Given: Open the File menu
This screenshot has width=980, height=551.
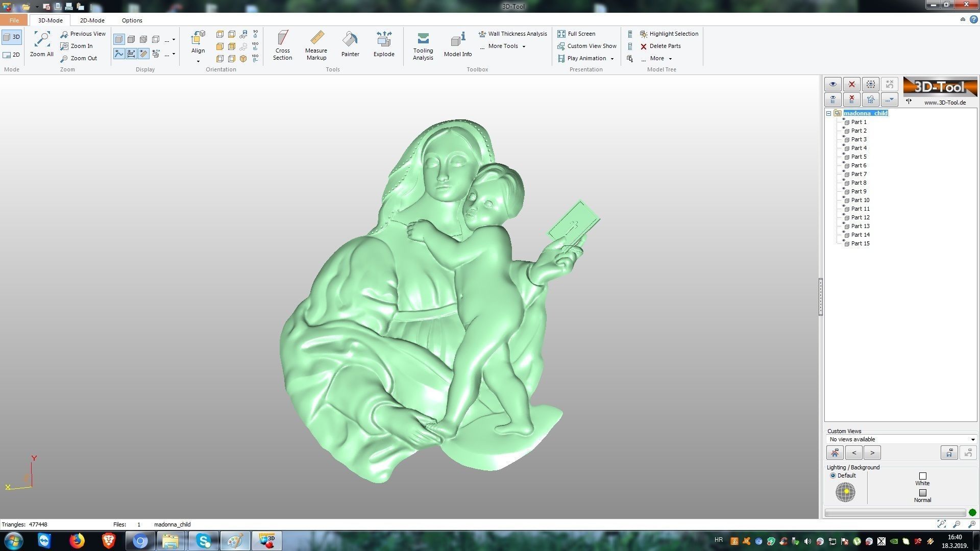Looking at the screenshot, I should [14, 20].
